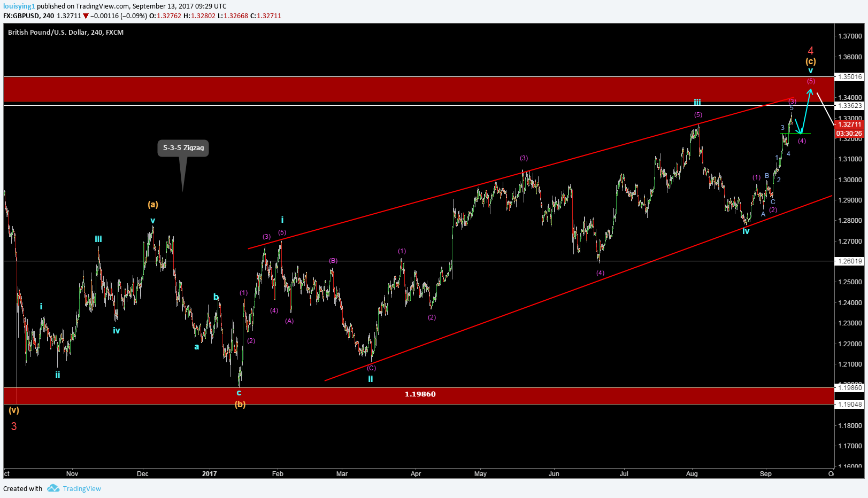
Task: Click the 03:30:26 bar countdown label
Action: (x=849, y=134)
